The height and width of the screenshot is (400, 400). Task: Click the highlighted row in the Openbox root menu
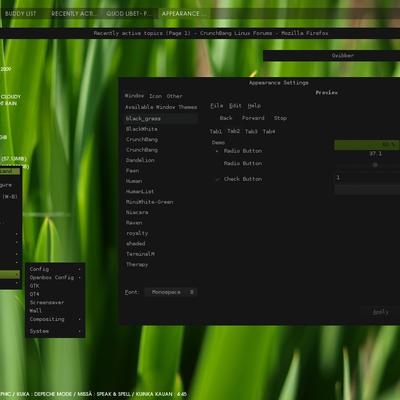pyautogui.click(x=10, y=274)
